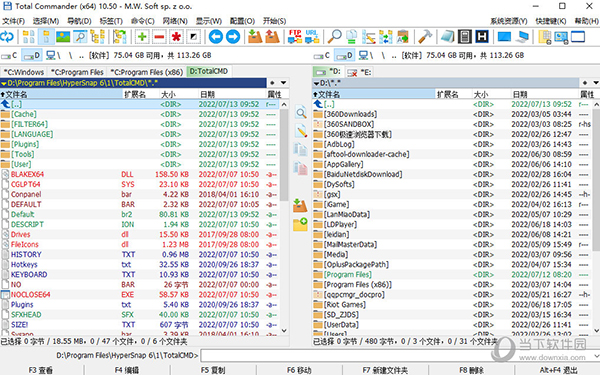
Task: Select [LANGUAGE] folder in left panel
Action: [x=140, y=134]
